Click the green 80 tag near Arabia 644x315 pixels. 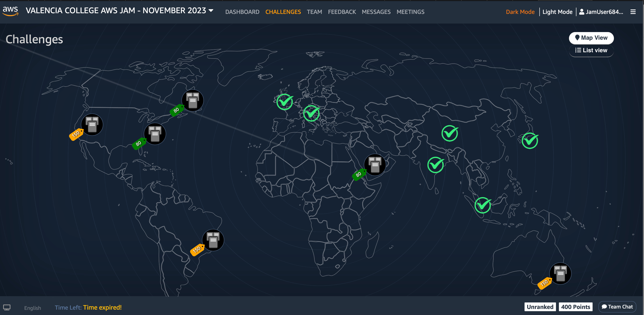coord(359,174)
